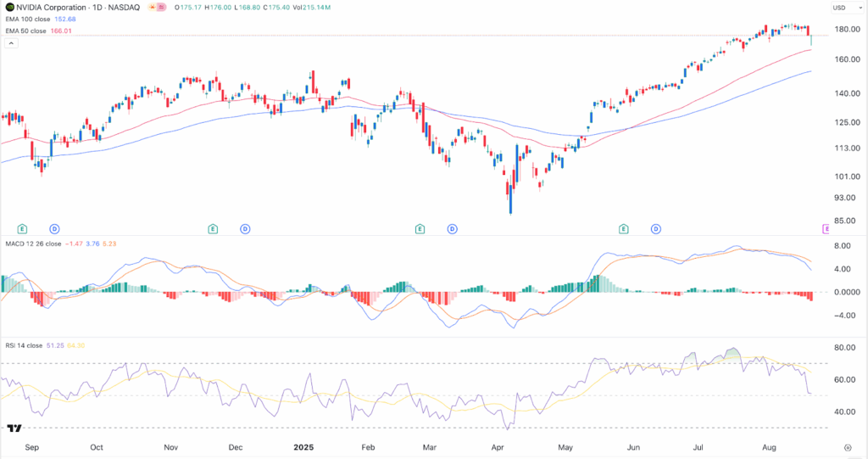868x459 pixels.
Task: Click the 40.00 RSI axis label
Action: (x=845, y=411)
